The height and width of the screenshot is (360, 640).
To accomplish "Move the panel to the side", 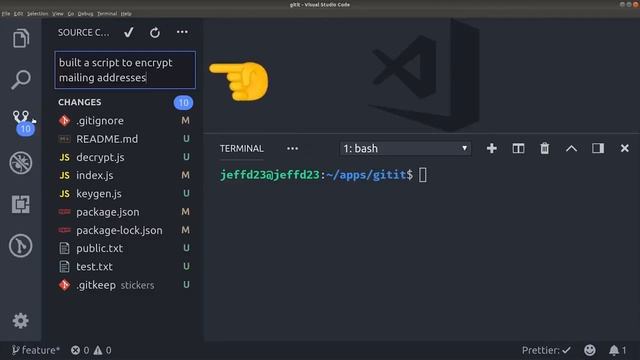I will [598, 148].
